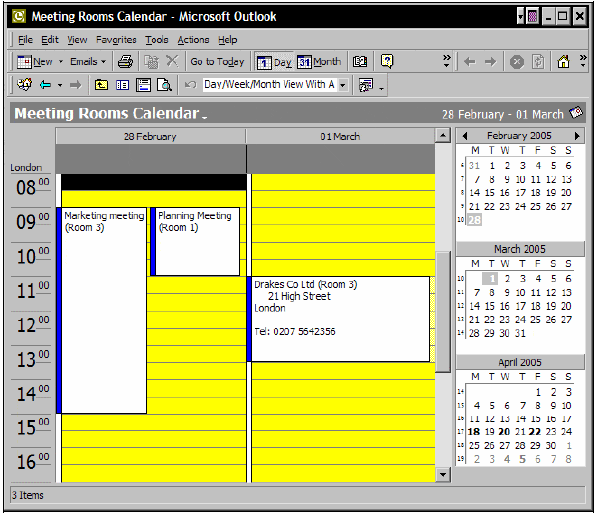This screenshot has width=595, height=513.
Task: Open the Help menu
Action: click(227, 39)
